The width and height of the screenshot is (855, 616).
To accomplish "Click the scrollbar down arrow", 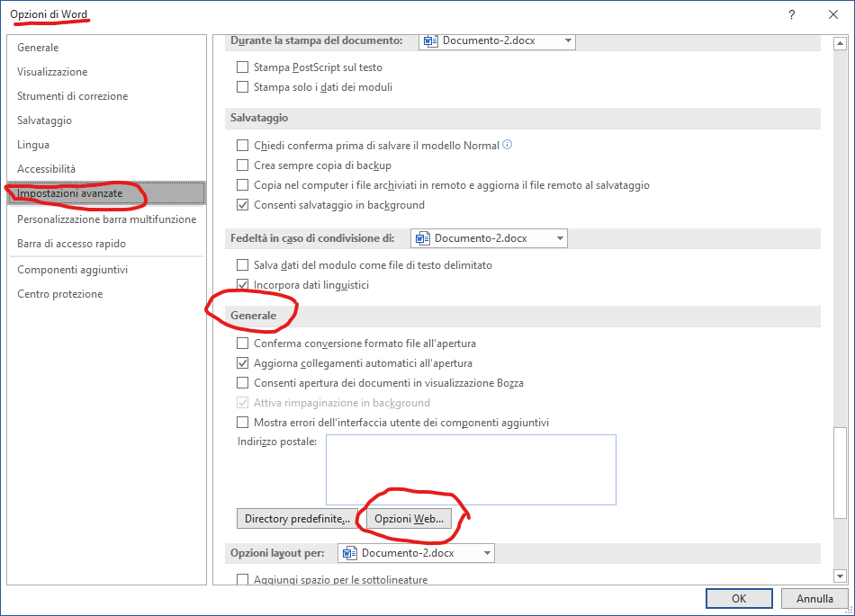I will click(840, 576).
